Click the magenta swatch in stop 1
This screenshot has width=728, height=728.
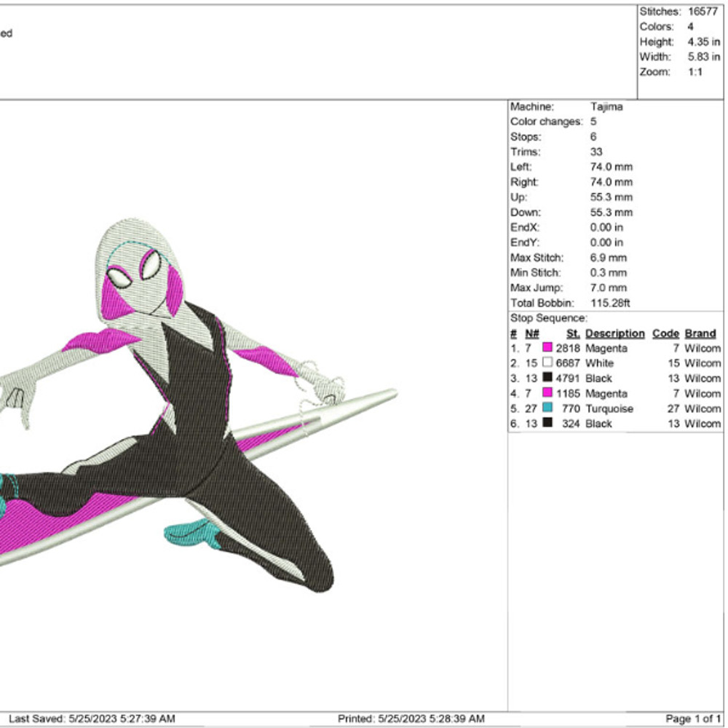click(x=547, y=348)
